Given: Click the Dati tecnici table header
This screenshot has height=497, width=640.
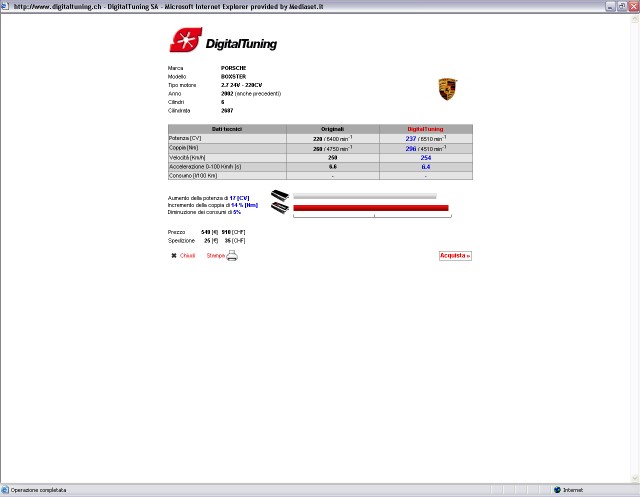Looking at the screenshot, I should tap(226, 129).
